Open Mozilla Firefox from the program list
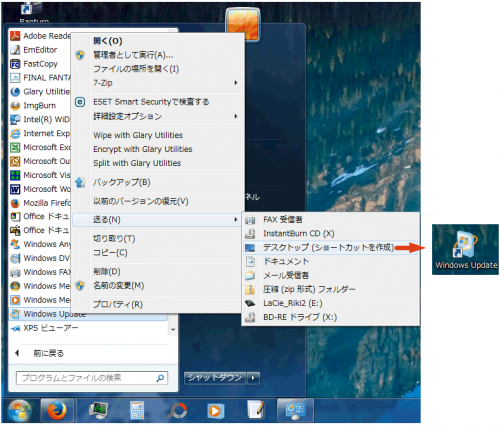 [40, 203]
